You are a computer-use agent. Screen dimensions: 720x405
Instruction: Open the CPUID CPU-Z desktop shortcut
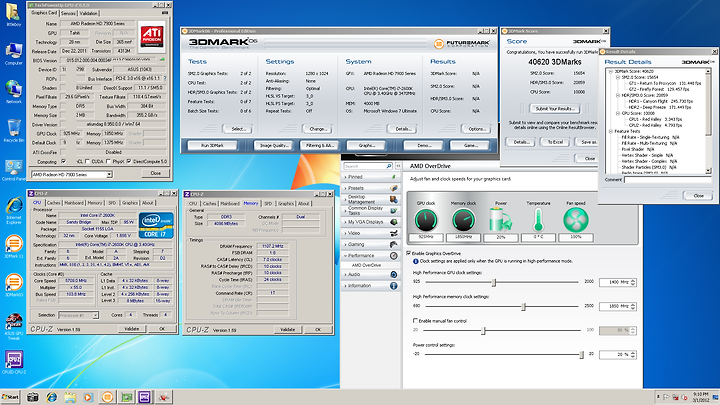tap(14, 362)
